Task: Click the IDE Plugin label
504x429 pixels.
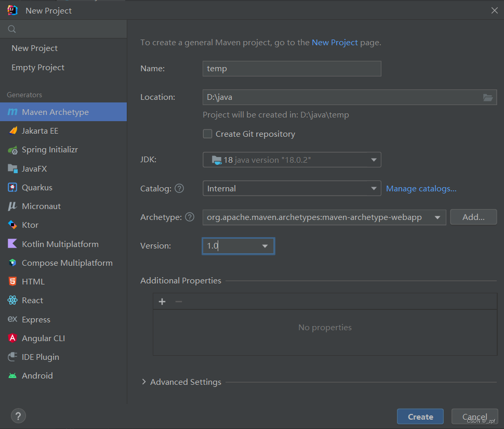Action: [x=41, y=357]
